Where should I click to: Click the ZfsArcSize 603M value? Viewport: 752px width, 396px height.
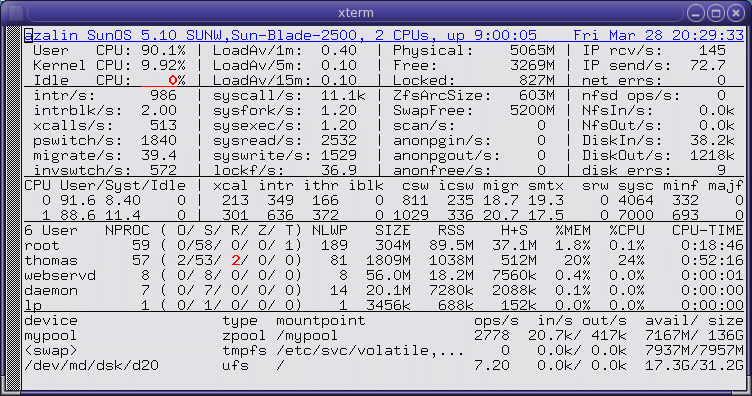pos(537,95)
